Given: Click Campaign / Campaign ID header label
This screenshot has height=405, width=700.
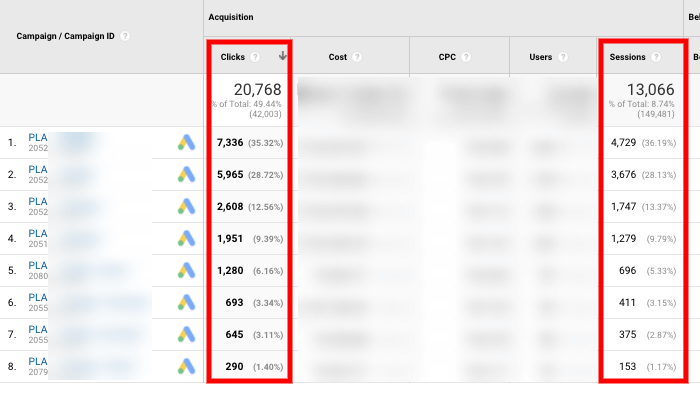Looking at the screenshot, I should (x=65, y=36).
